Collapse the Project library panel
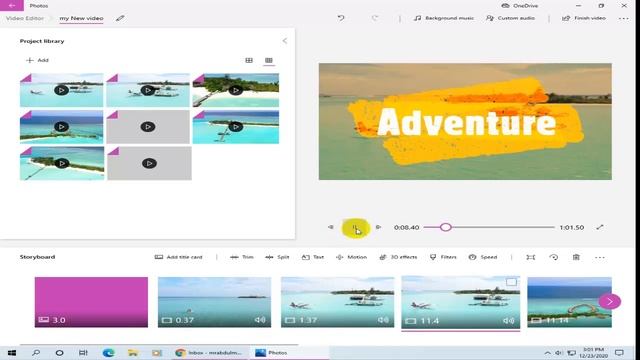This screenshot has width=640, height=360. coord(284,41)
